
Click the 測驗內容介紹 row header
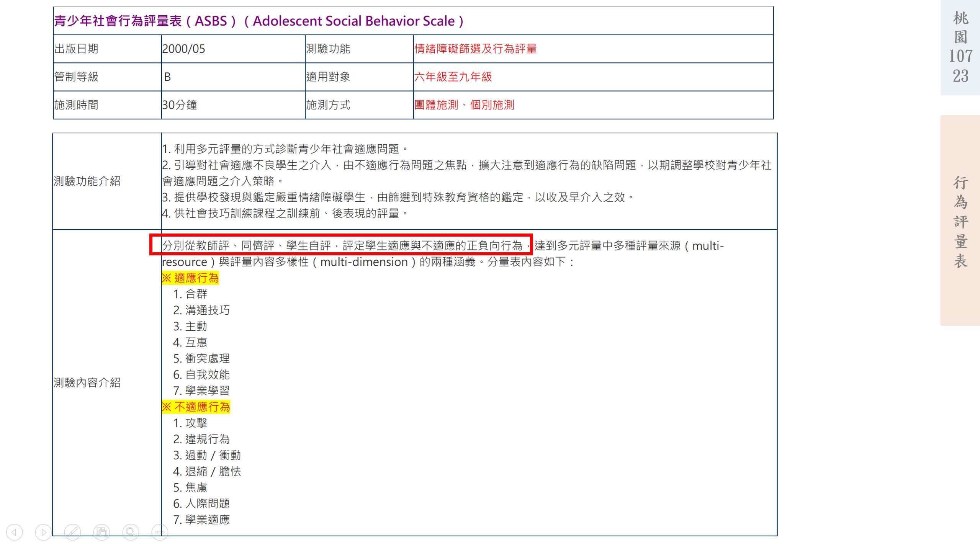coord(87,382)
